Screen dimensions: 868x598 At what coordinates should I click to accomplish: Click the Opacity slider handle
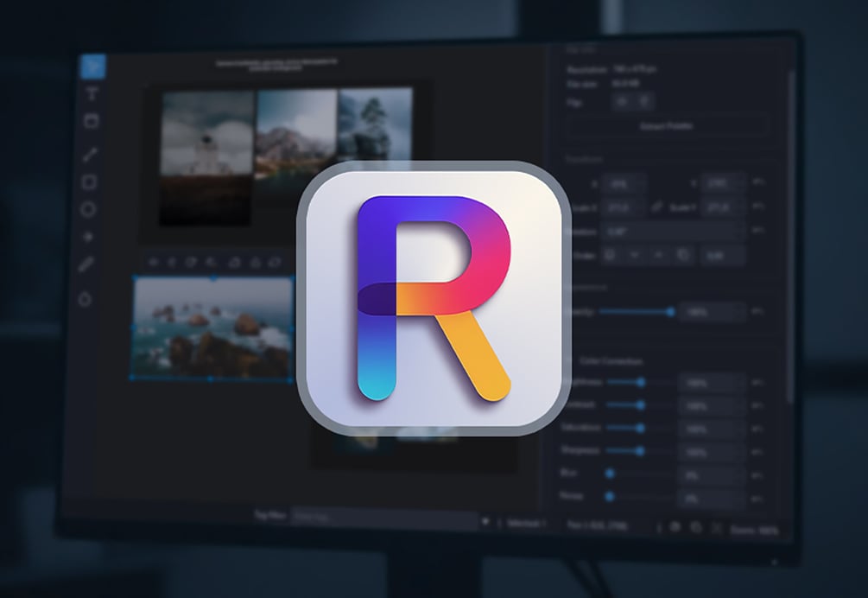[x=670, y=312]
